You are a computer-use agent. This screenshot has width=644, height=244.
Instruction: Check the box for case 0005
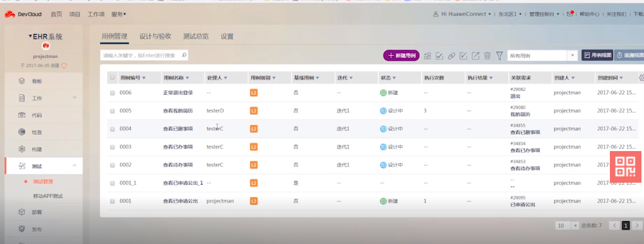pos(112,111)
